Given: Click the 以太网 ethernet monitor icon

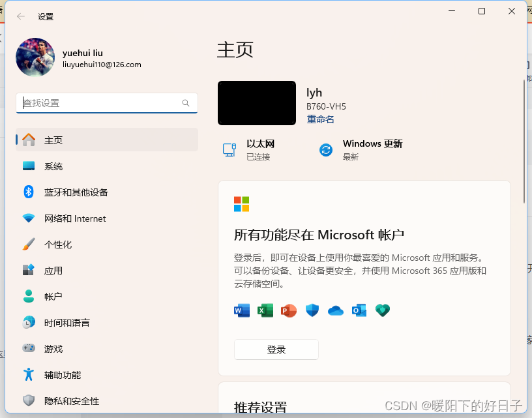Looking at the screenshot, I should [x=229, y=149].
